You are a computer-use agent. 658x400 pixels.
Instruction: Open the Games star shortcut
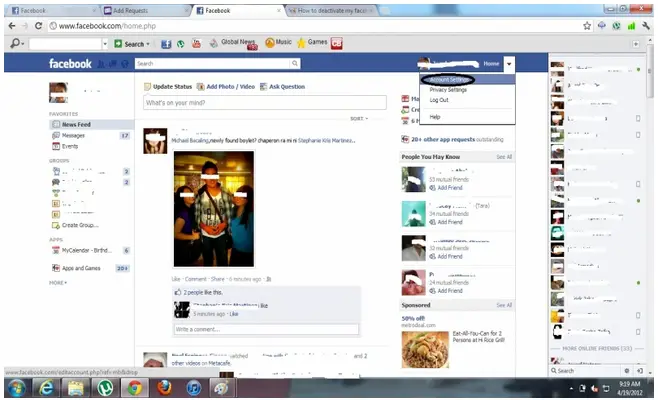pyautogui.click(x=312, y=42)
